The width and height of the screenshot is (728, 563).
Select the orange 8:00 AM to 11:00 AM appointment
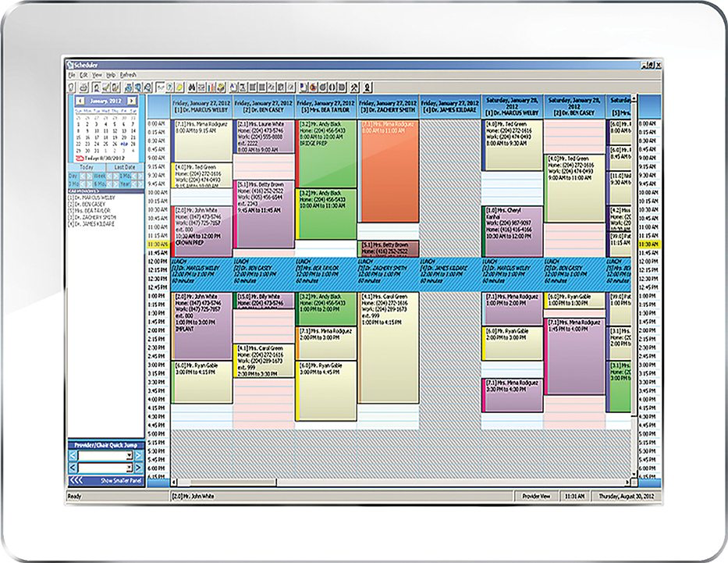point(389,172)
